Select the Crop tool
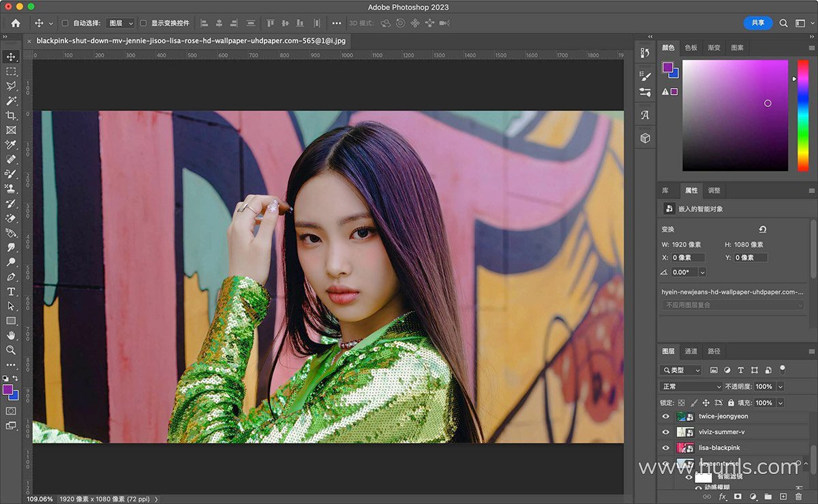Viewport: 818px width, 504px height. (11, 115)
